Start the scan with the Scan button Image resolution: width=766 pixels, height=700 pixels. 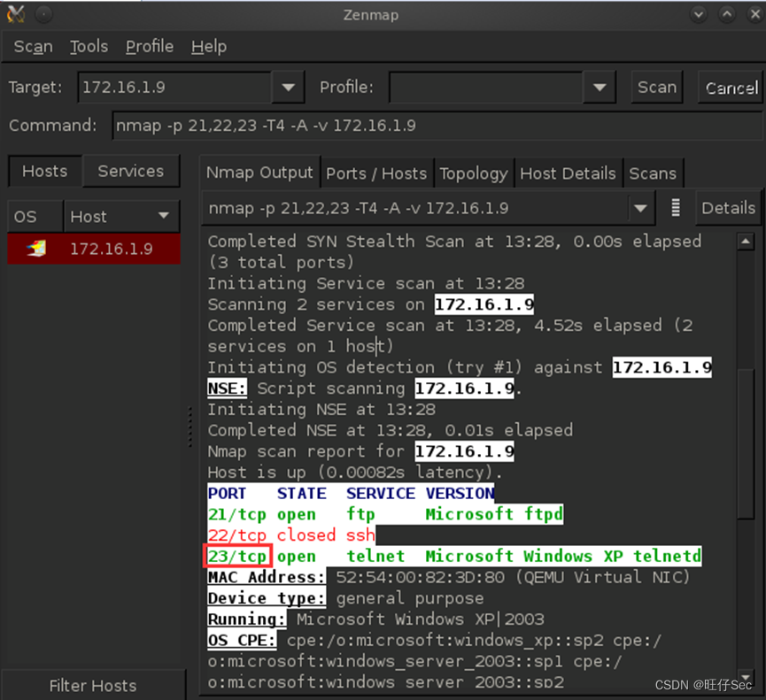pyautogui.click(x=656, y=88)
